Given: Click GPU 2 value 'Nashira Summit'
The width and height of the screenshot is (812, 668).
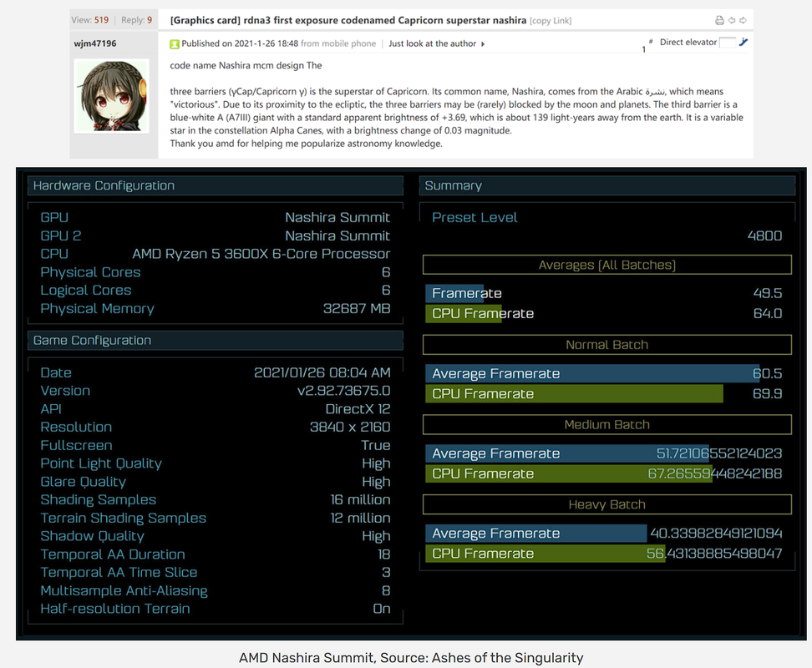Looking at the screenshot, I should [337, 236].
